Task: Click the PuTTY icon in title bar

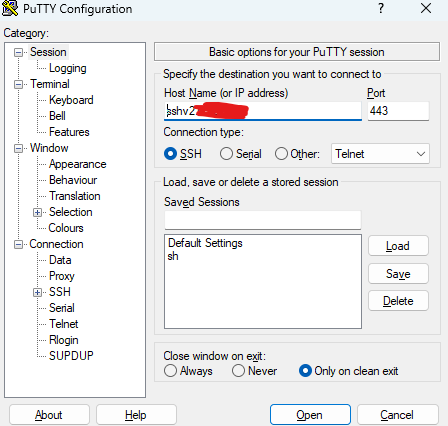Action: [x=10, y=8]
